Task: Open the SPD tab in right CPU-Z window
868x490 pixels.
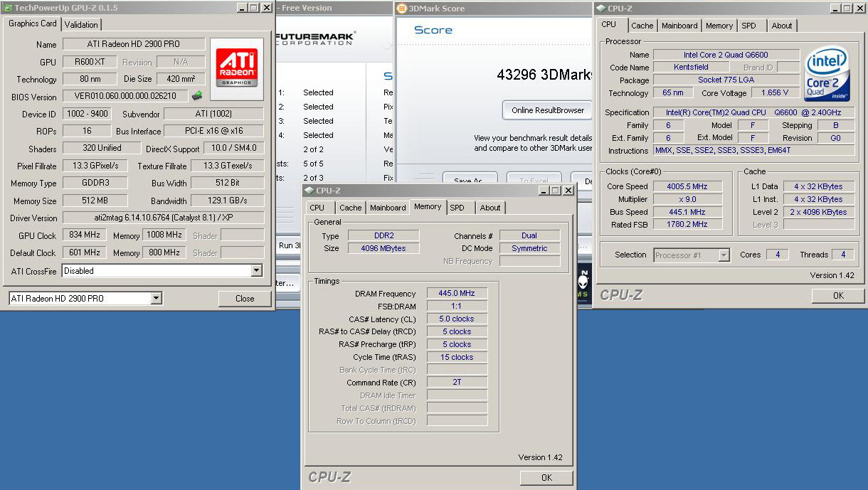Action: pos(749,26)
